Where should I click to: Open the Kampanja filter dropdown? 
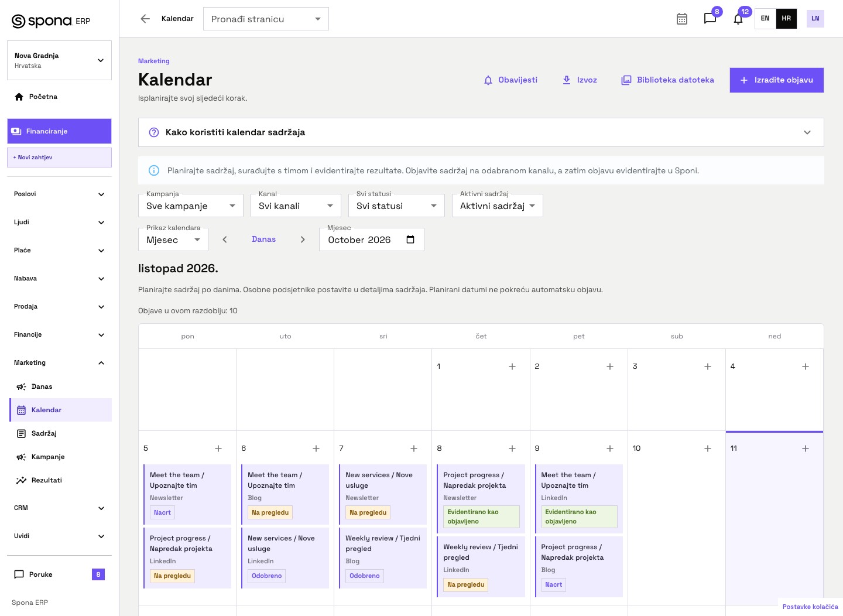(x=191, y=206)
